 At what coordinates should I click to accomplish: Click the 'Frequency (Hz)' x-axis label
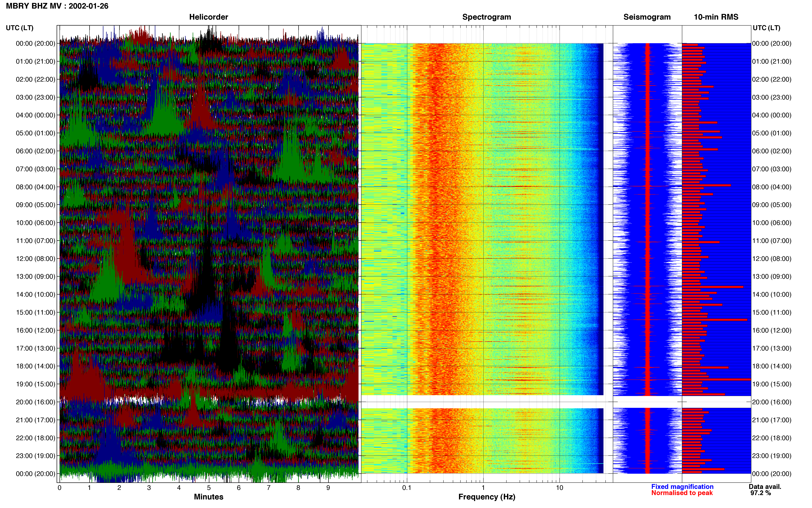click(x=487, y=497)
